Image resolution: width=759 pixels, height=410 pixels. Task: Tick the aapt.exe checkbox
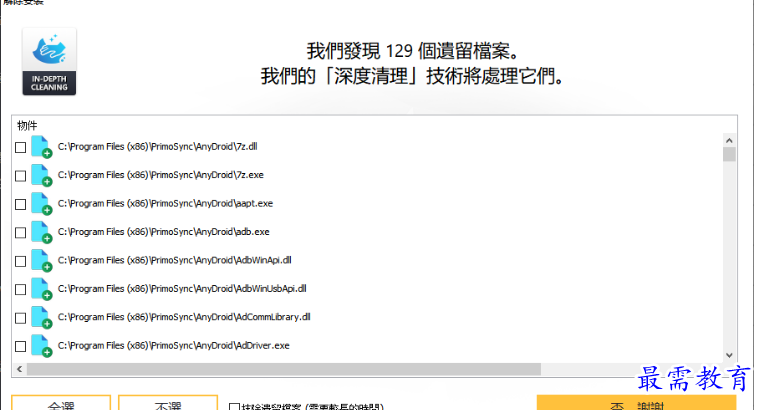point(20,204)
